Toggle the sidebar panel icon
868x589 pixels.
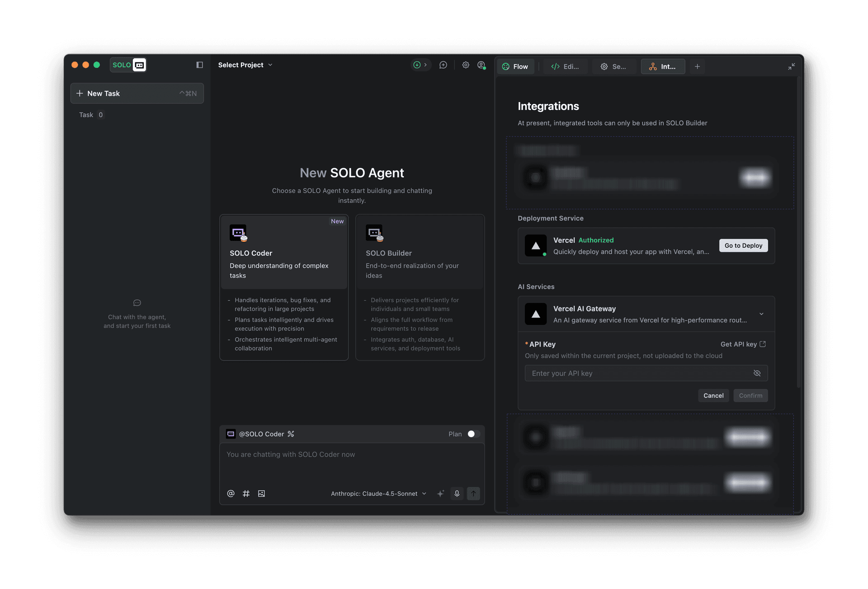click(199, 65)
